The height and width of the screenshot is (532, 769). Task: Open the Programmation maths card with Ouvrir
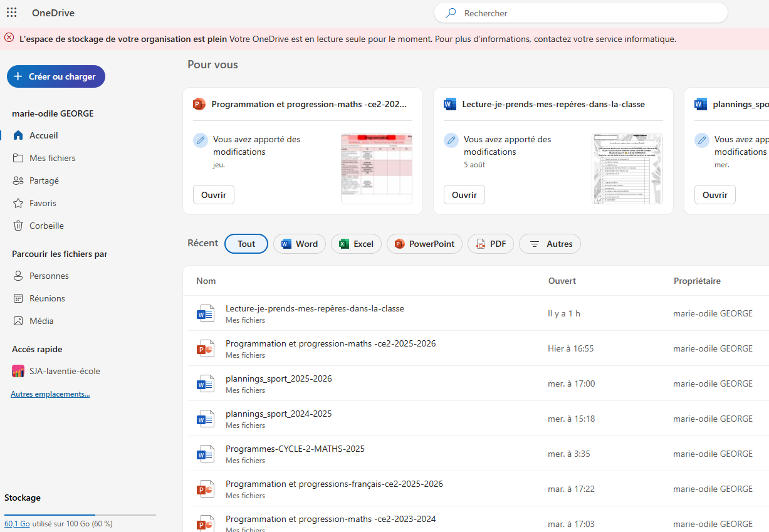[214, 195]
